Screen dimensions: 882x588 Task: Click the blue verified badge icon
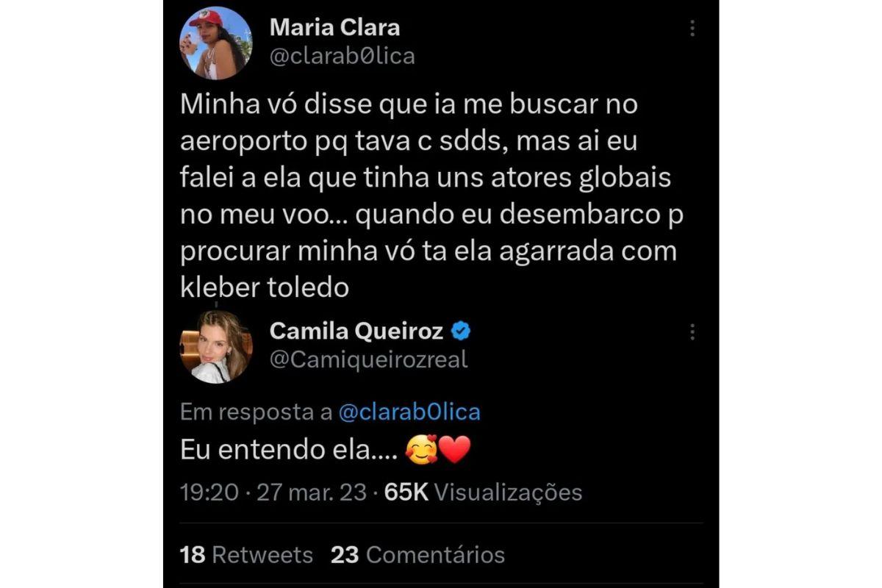(461, 331)
